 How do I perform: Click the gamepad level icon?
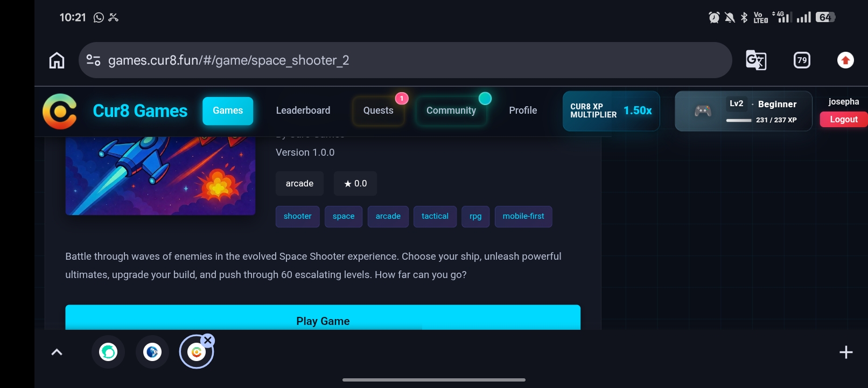pyautogui.click(x=703, y=111)
